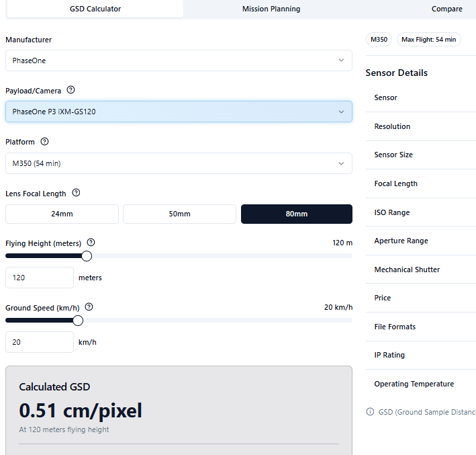This screenshot has height=455, width=476.
Task: Click the Flying Height slider handle
Action: 87,256
